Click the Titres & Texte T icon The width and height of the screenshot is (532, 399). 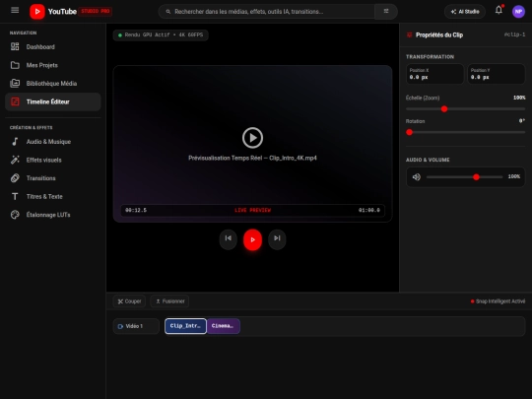[15, 196]
